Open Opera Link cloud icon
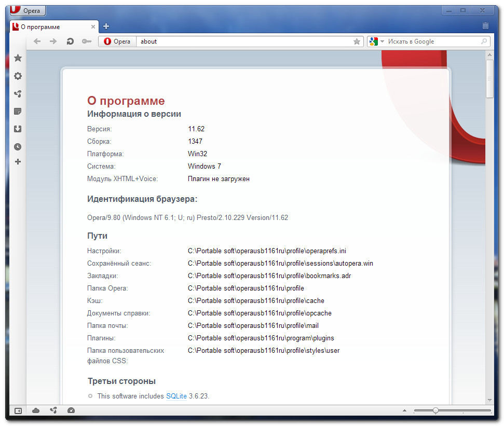This screenshot has height=426, width=504. pos(36,410)
